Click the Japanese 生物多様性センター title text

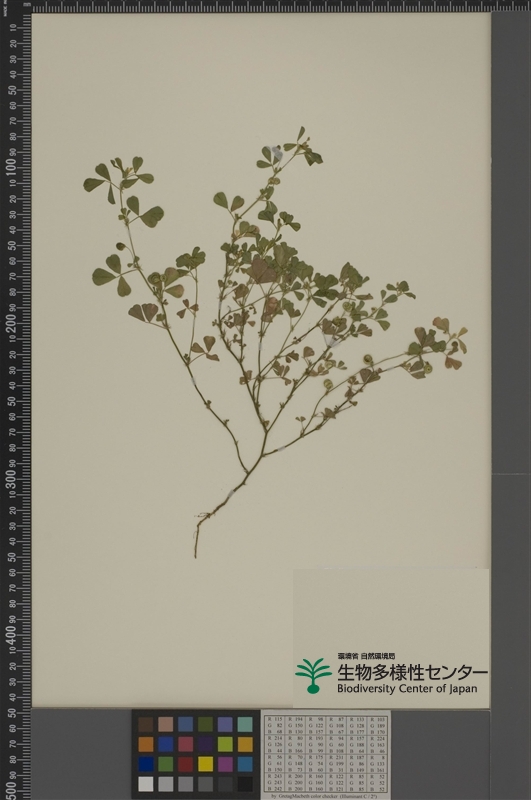click(412, 672)
